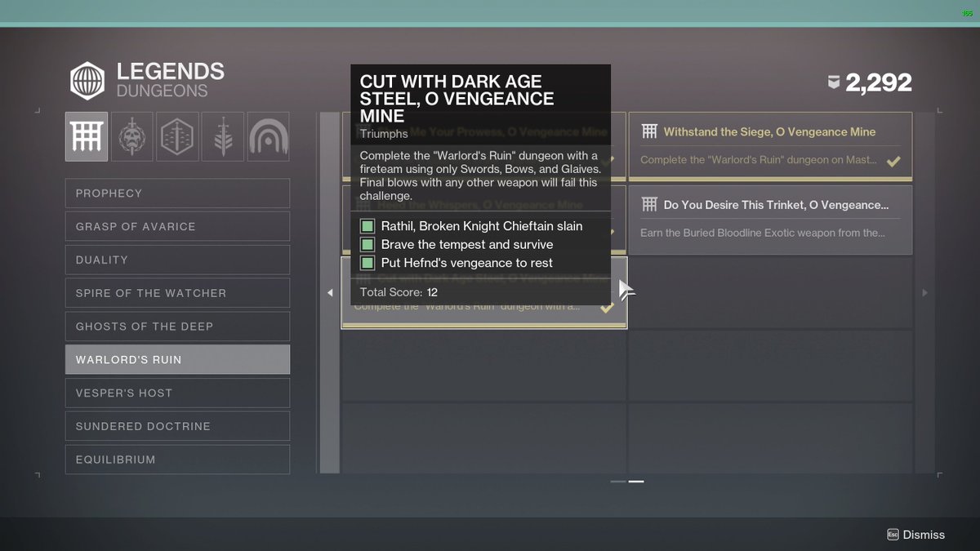Click the second page indicator dash

click(x=636, y=482)
